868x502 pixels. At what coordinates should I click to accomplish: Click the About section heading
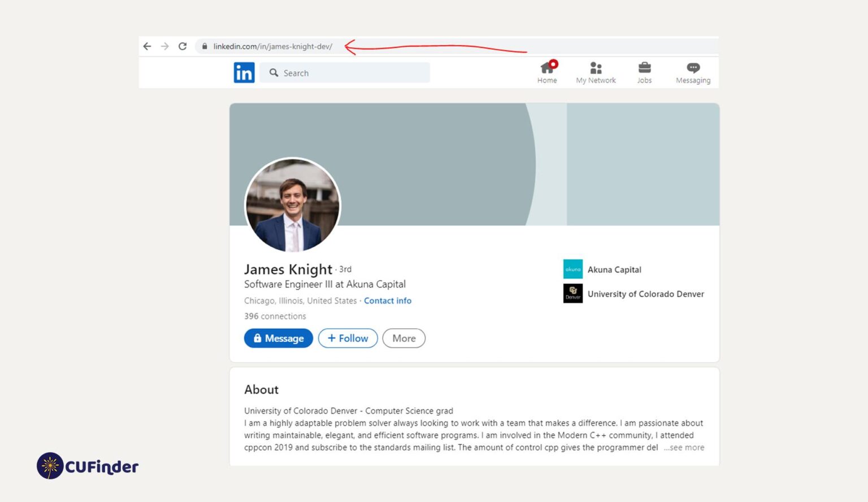[x=261, y=390]
